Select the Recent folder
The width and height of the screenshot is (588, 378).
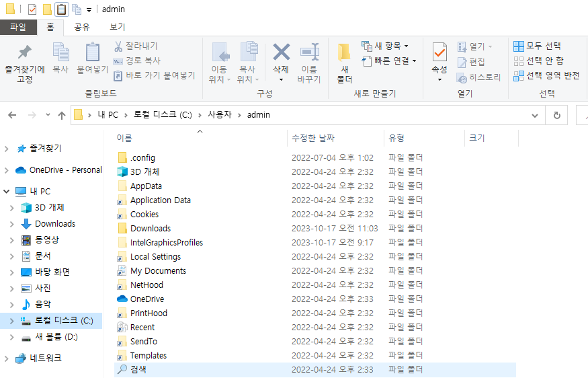(142, 328)
